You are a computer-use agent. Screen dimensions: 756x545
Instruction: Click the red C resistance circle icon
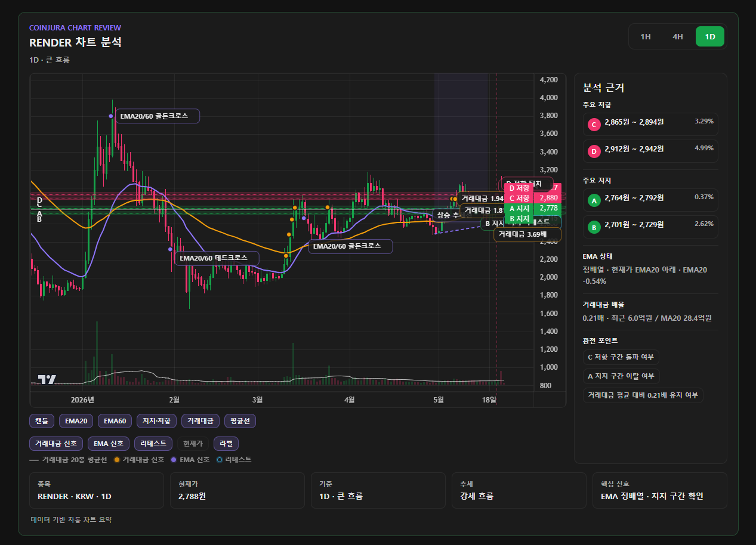click(x=594, y=125)
